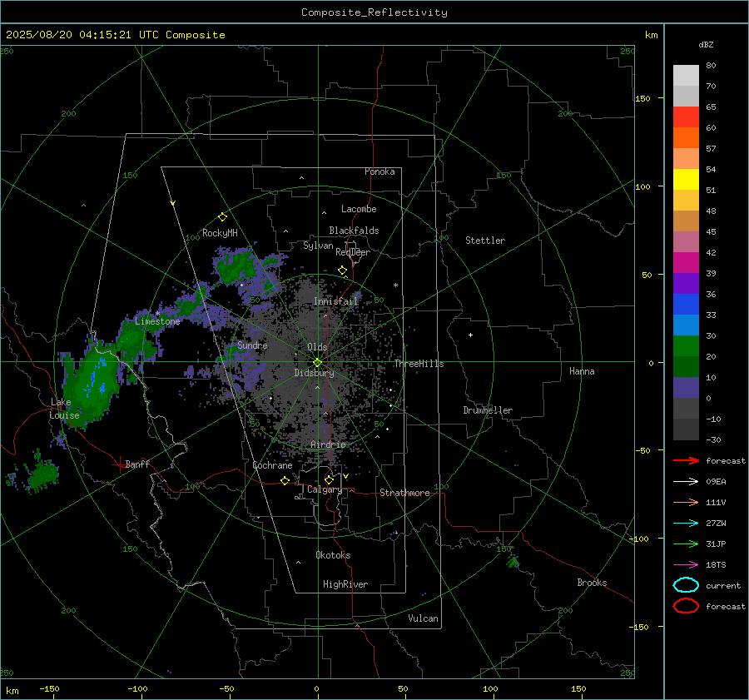Click the Composite_Reflectivity title text
This screenshot has height=700, width=749.
(x=374, y=12)
